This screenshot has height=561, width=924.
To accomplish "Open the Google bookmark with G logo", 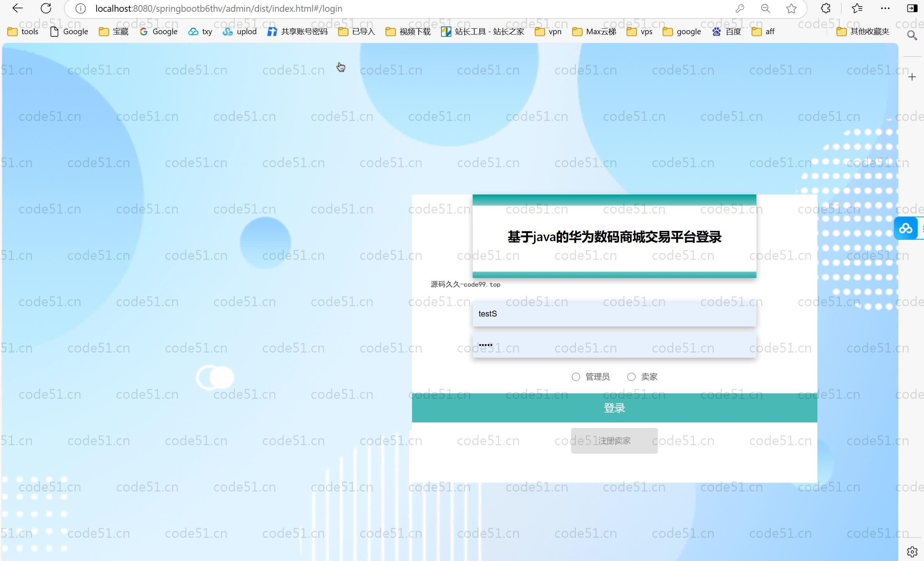I will [158, 32].
